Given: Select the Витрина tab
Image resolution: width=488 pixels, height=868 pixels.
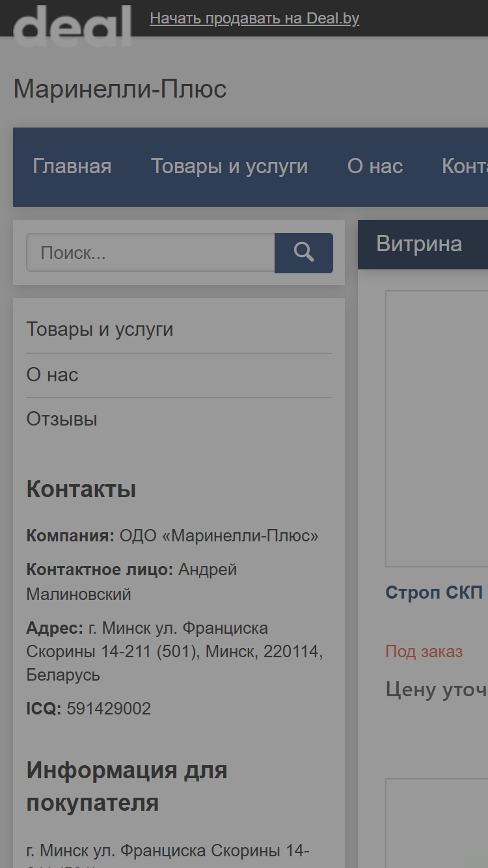Looking at the screenshot, I should click(420, 244).
